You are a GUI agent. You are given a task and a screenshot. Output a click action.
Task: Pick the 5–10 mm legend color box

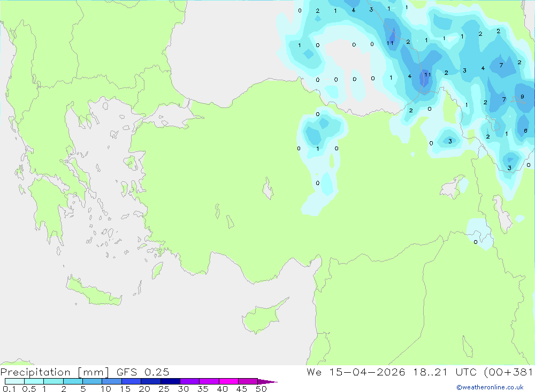click(92, 381)
